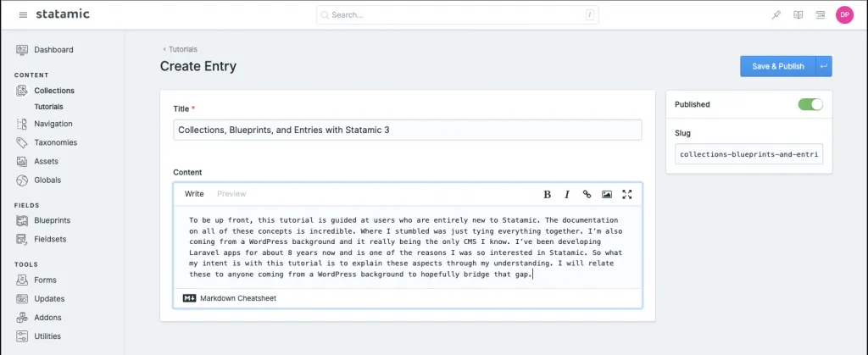Click the Taxonomies tag icon
The image size is (868, 355).
click(x=22, y=142)
